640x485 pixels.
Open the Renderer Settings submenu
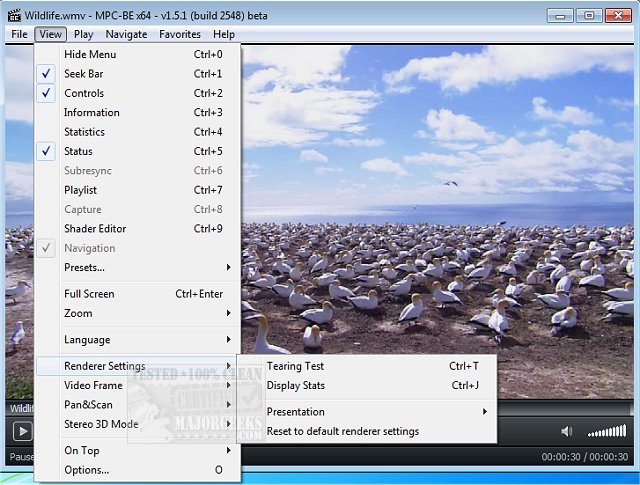pos(138,366)
